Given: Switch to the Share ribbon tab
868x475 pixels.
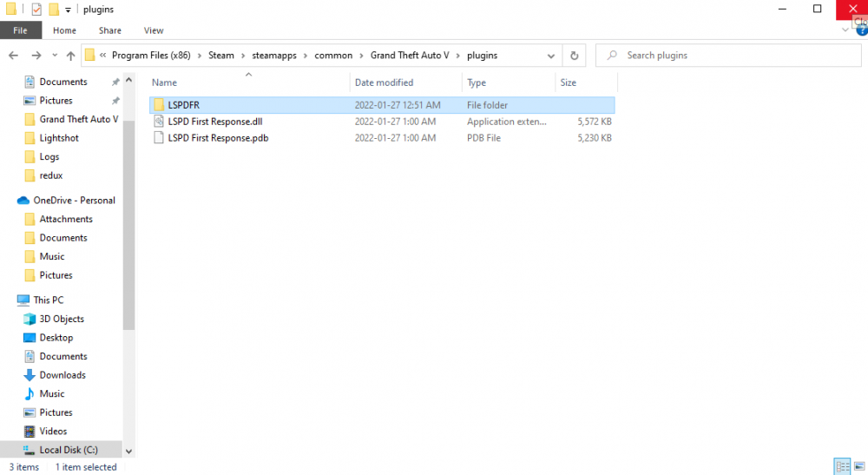Looking at the screenshot, I should 109,30.
